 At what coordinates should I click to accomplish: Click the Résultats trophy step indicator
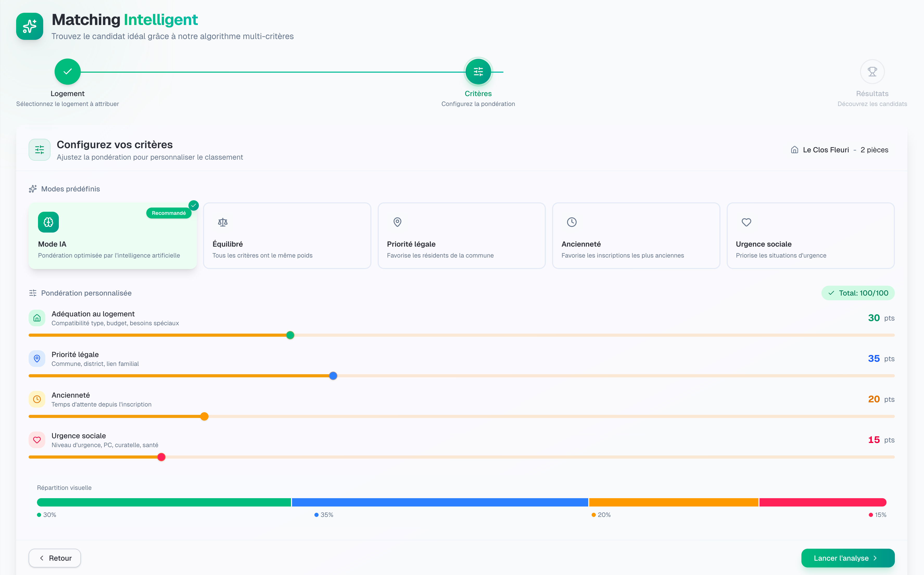tap(872, 71)
